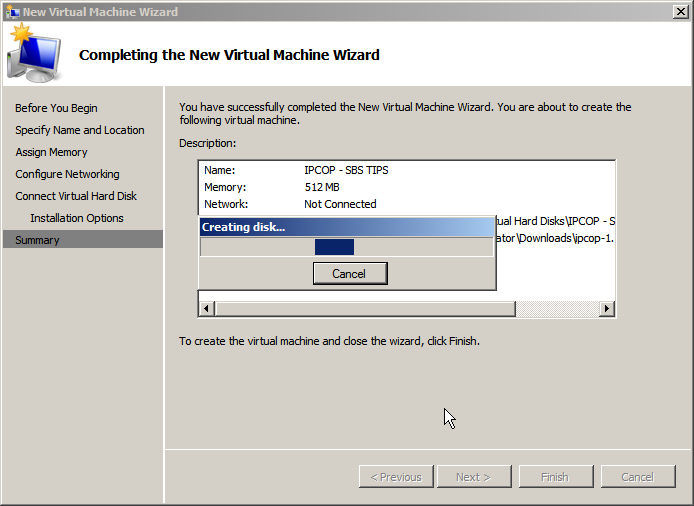694x506 pixels.
Task: Cancel the wizard with the bottom Cancel button
Action: pyautogui.click(x=637, y=477)
